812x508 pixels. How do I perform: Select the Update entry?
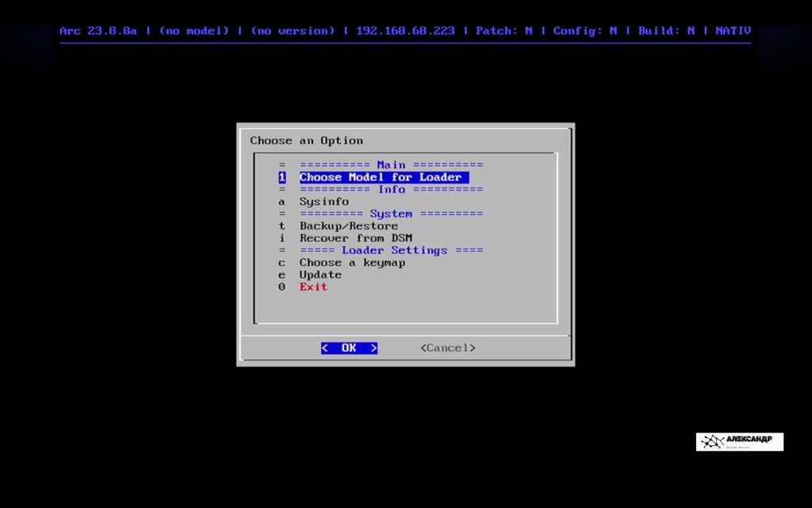pos(320,275)
